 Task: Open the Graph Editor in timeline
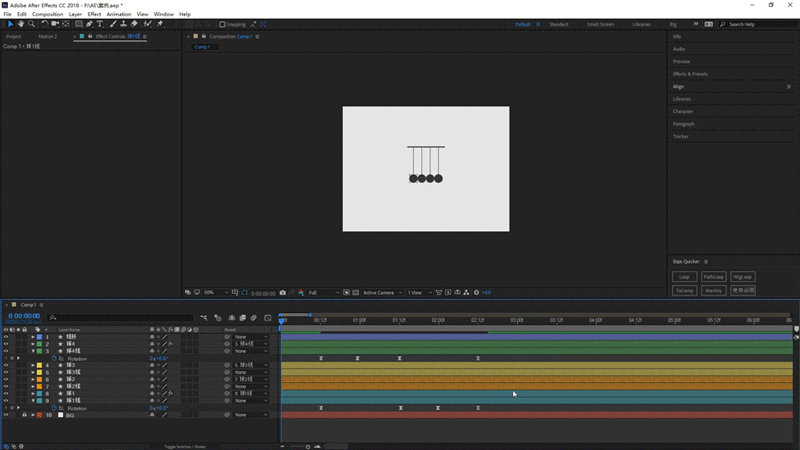pyautogui.click(x=268, y=318)
